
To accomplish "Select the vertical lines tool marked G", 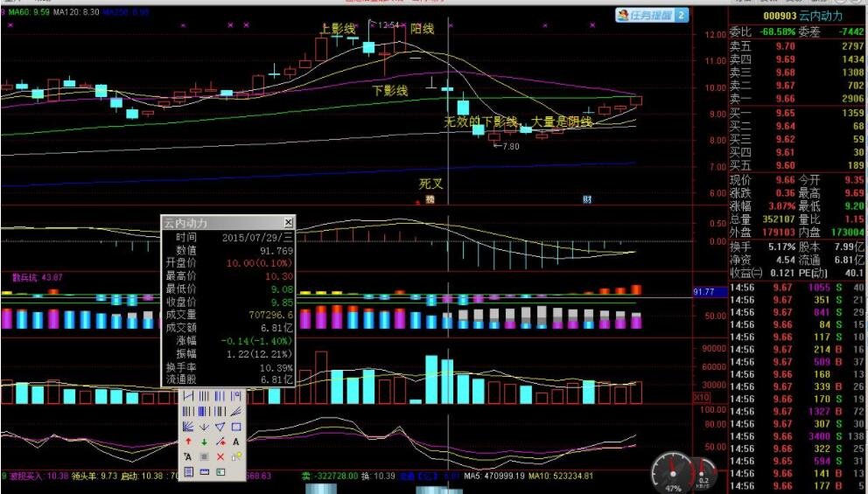I will tap(236, 396).
